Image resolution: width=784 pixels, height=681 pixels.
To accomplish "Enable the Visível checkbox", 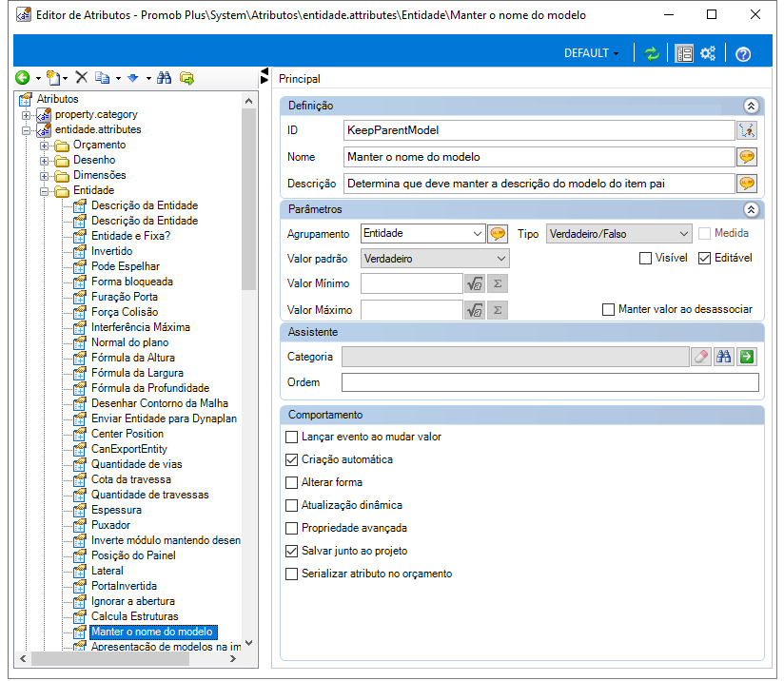I will pyautogui.click(x=645, y=258).
